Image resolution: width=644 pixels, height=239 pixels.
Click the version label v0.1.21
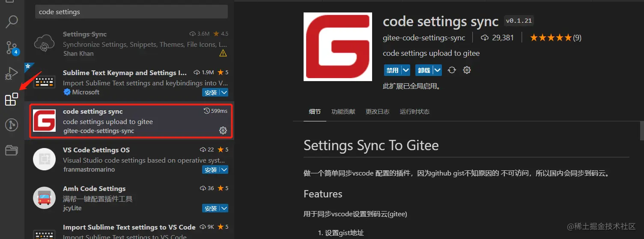[x=519, y=21]
